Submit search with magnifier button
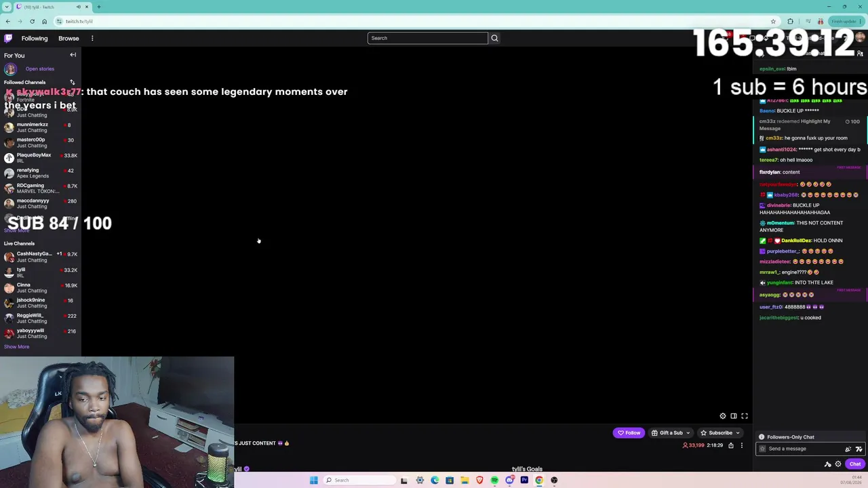The width and height of the screenshot is (868, 488). 494,38
